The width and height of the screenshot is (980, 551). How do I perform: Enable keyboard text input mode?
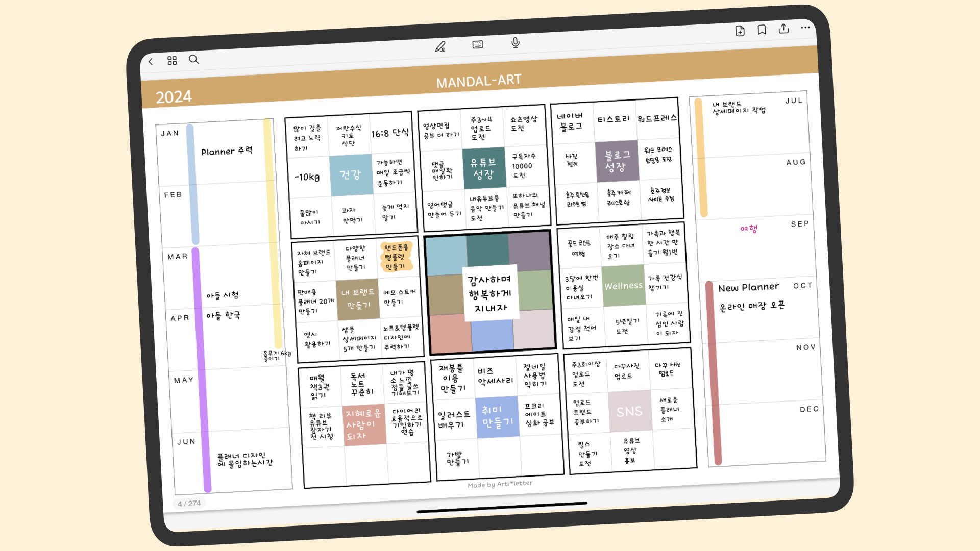pyautogui.click(x=478, y=45)
